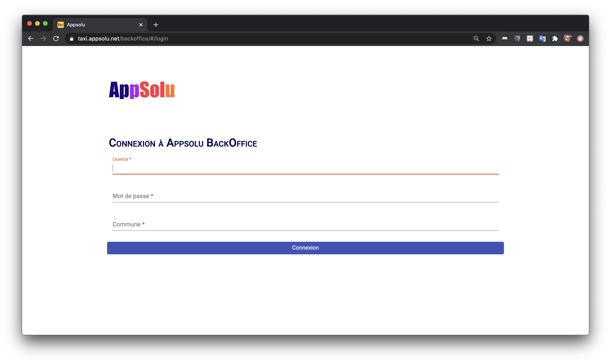Open a new tab with plus button

click(x=156, y=25)
